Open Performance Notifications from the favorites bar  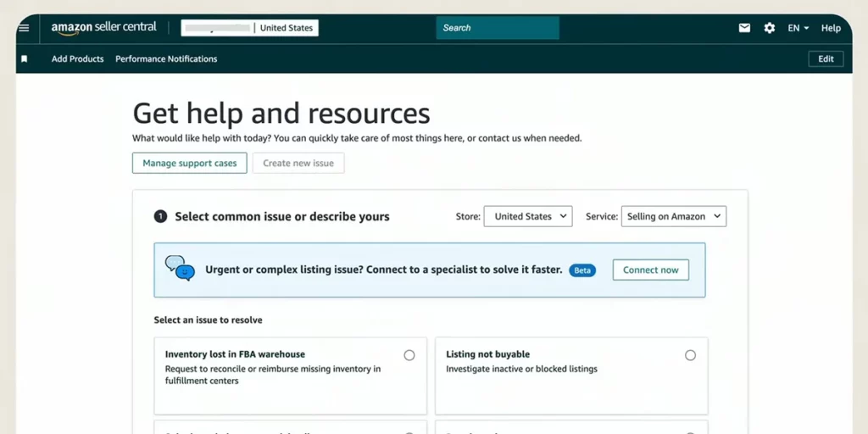166,59
